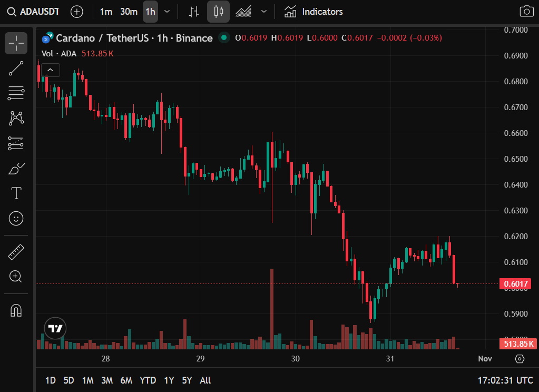Switch to candlestick chart type
Image resolution: width=539 pixels, height=392 pixels.
[x=218, y=12]
